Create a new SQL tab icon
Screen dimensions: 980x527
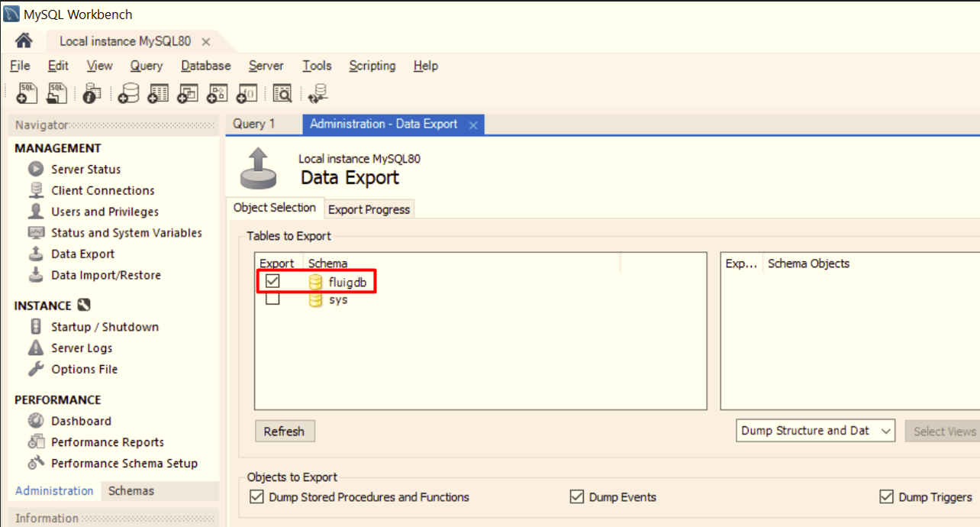26,93
